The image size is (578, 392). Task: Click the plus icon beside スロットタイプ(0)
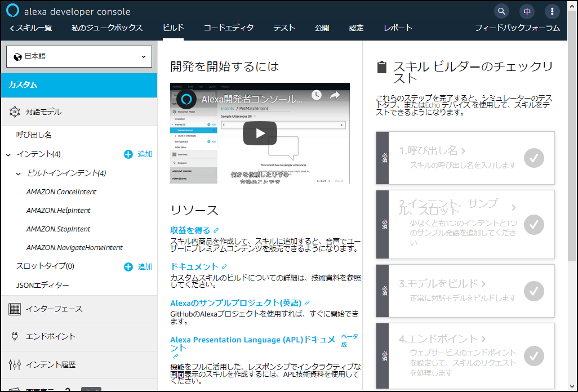pyautogui.click(x=128, y=267)
